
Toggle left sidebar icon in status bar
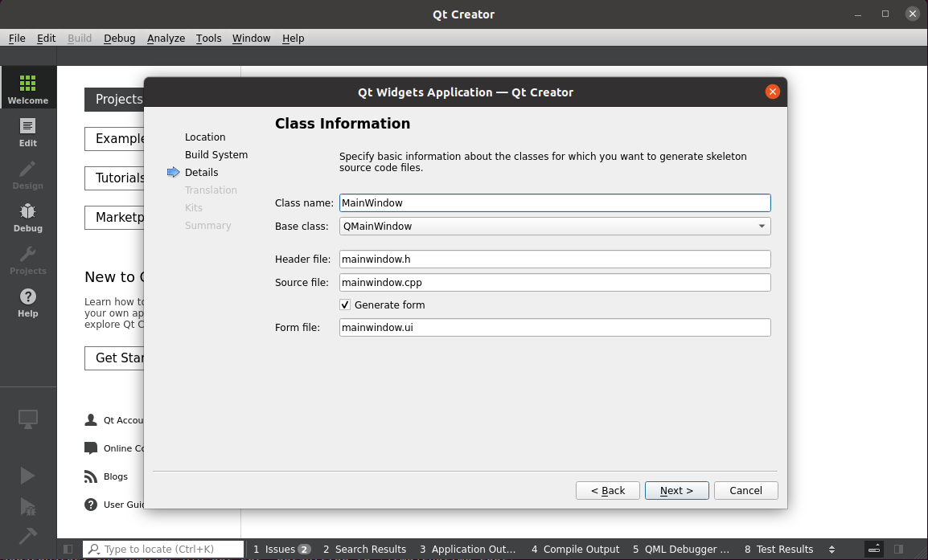(x=68, y=550)
